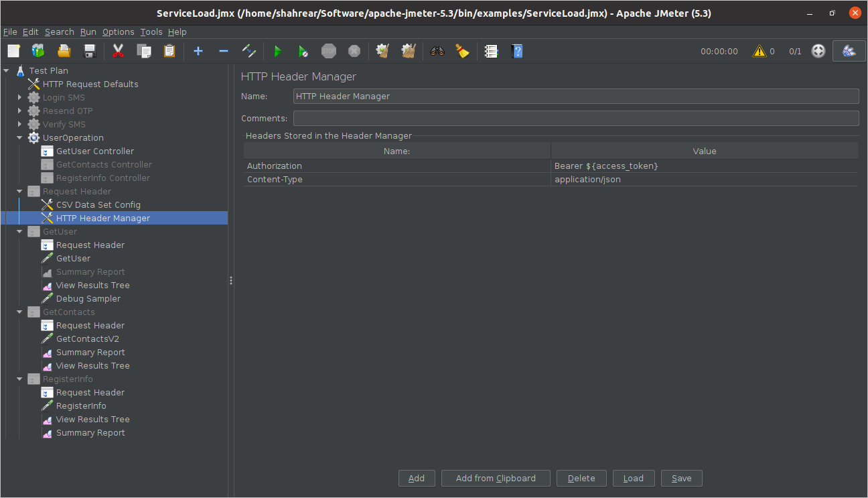Expand the Login SMS thread group
Image resolution: width=868 pixels, height=498 pixels.
19,97
